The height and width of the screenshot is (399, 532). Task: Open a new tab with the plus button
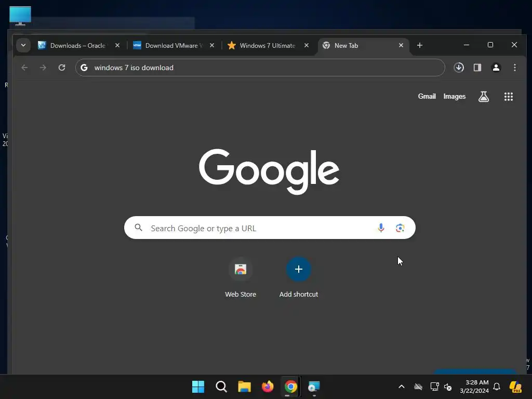tap(420, 45)
